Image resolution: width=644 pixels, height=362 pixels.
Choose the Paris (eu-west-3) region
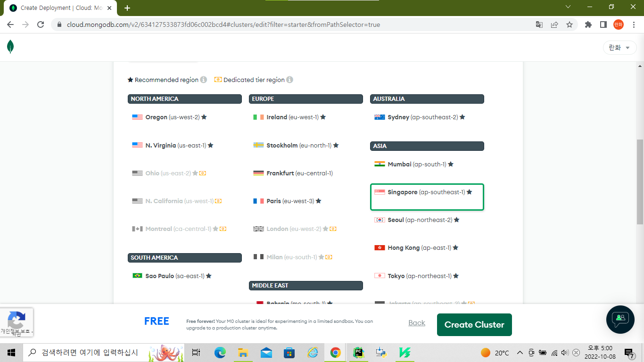click(305, 201)
